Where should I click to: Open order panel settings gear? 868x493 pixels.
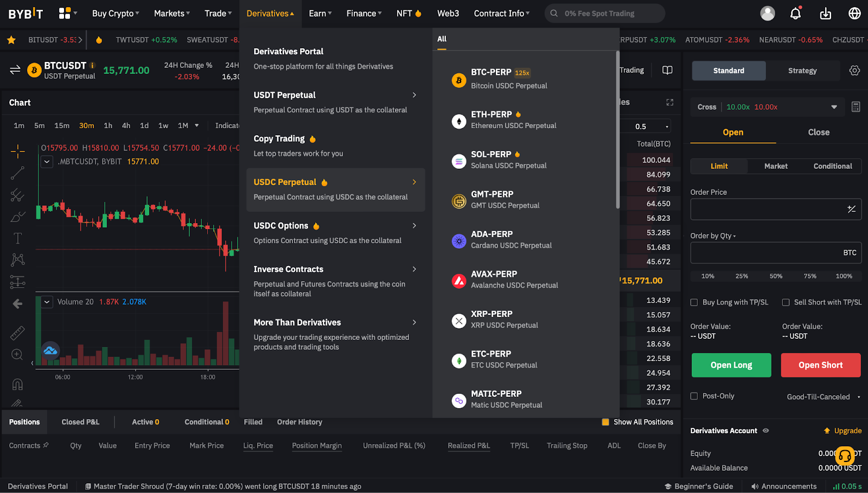tap(854, 71)
